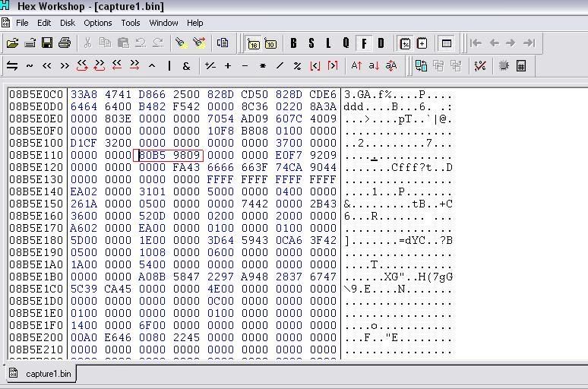Click the change sign (+/-) operation
Viewport: 588px width, 389px height.
coord(210,66)
